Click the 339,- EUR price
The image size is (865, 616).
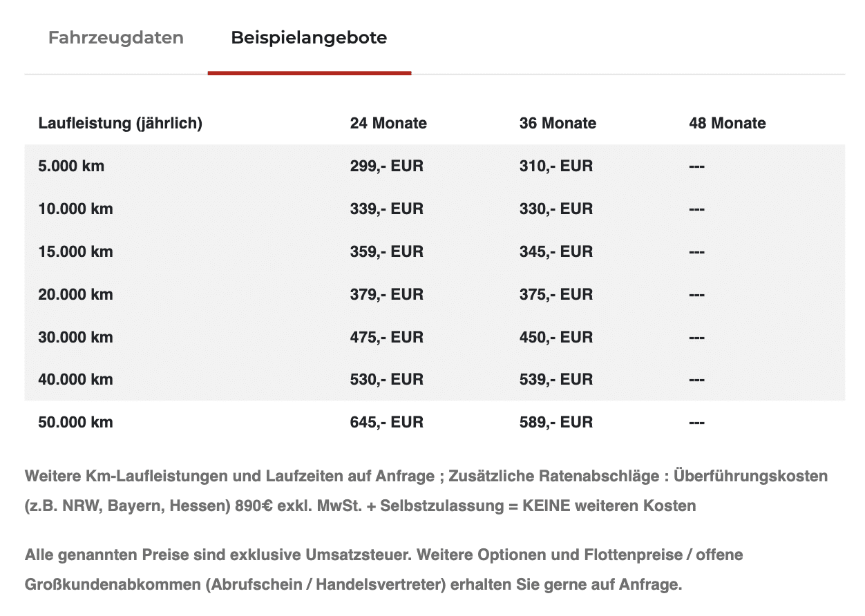click(387, 209)
